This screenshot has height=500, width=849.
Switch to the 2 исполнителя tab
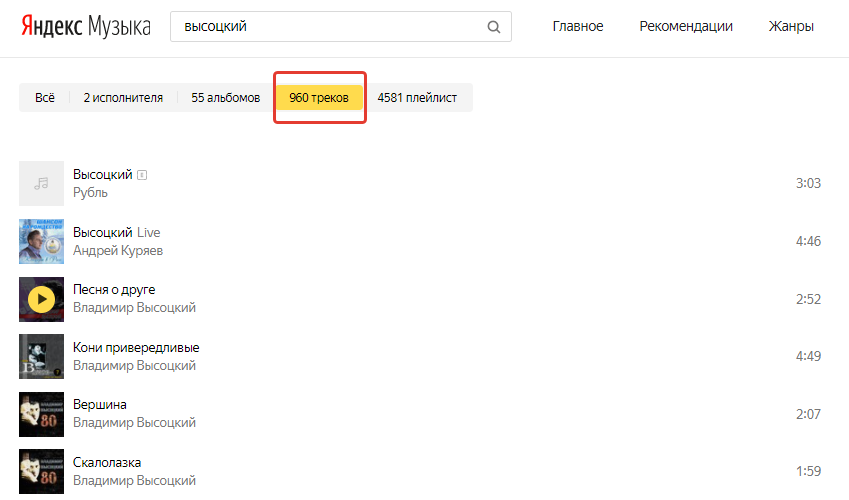pyautogui.click(x=123, y=98)
